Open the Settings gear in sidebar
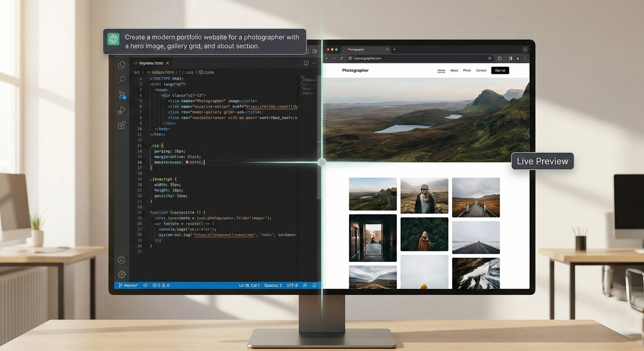 pyautogui.click(x=122, y=274)
